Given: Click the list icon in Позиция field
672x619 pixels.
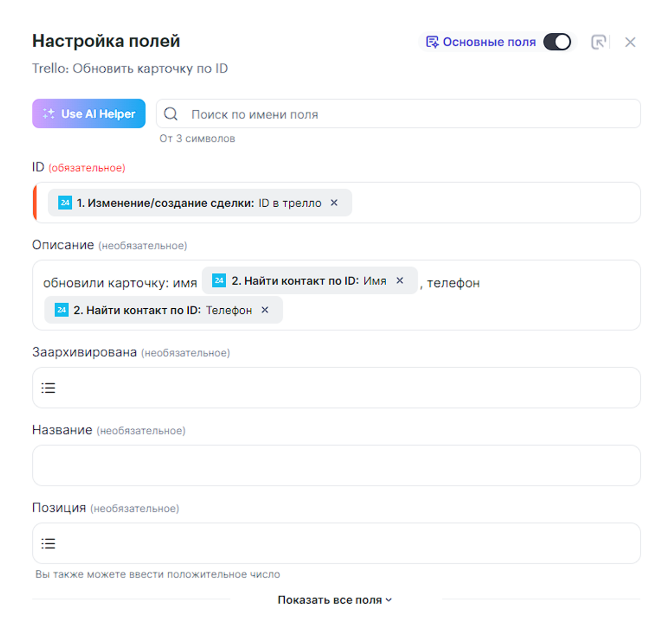Looking at the screenshot, I should 48,544.
